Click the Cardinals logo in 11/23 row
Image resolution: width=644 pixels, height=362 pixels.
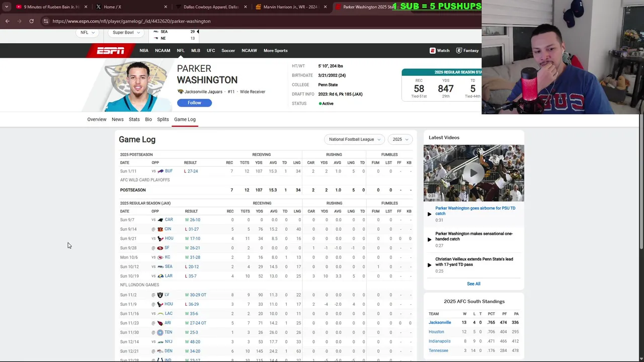point(160,323)
